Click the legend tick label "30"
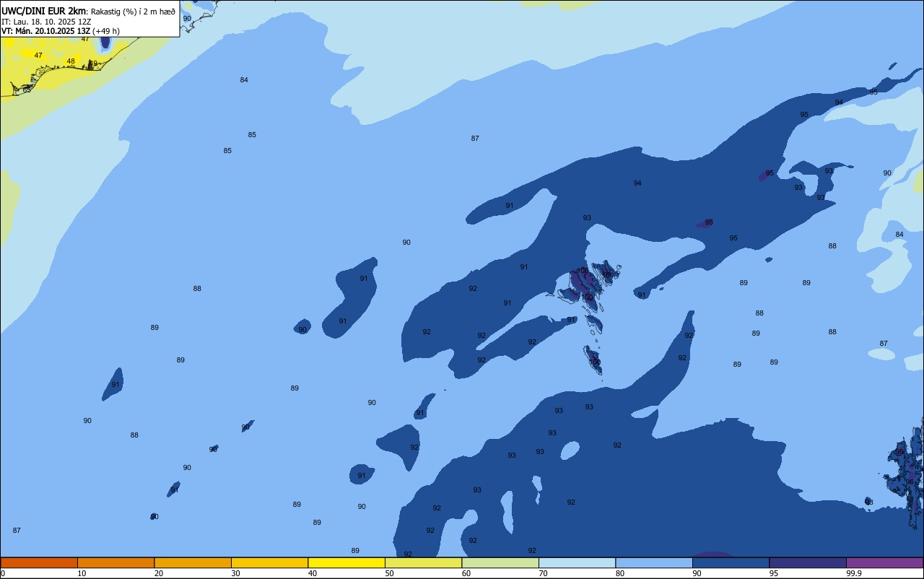The image size is (924, 579). (235, 573)
